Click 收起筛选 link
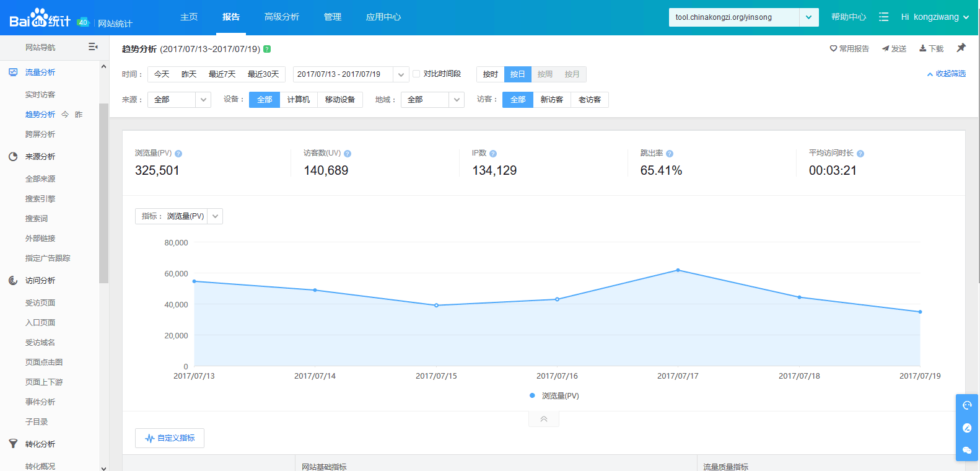980x471 pixels. [x=946, y=74]
